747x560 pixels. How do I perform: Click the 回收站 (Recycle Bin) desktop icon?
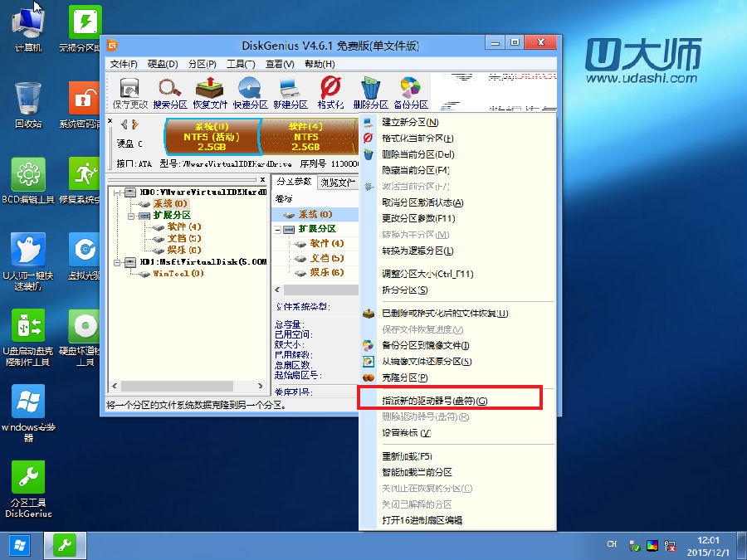click(28, 104)
